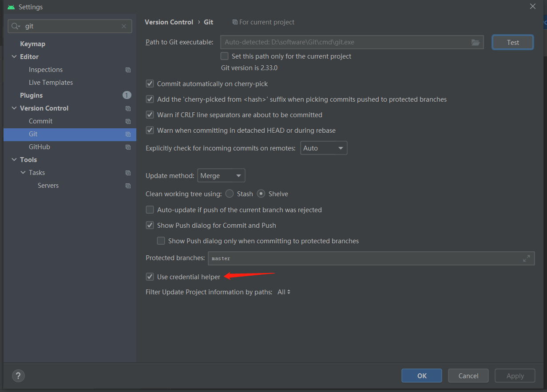Collapse the Editor tree node

pyautogui.click(x=13, y=57)
